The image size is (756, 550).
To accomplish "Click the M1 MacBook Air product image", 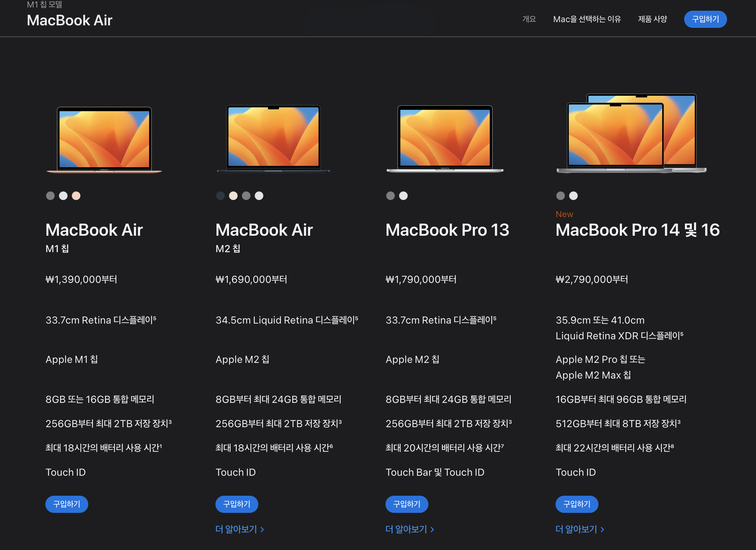I will 104,139.
